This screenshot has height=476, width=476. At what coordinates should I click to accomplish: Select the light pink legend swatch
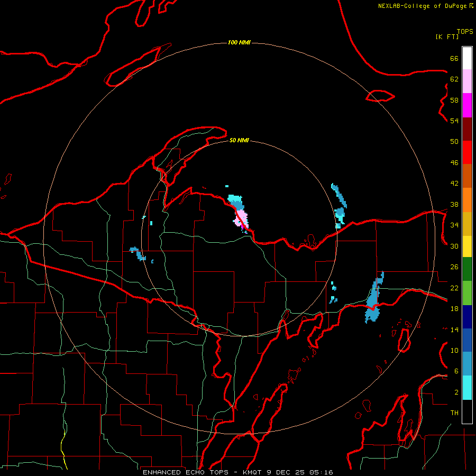coord(467,81)
